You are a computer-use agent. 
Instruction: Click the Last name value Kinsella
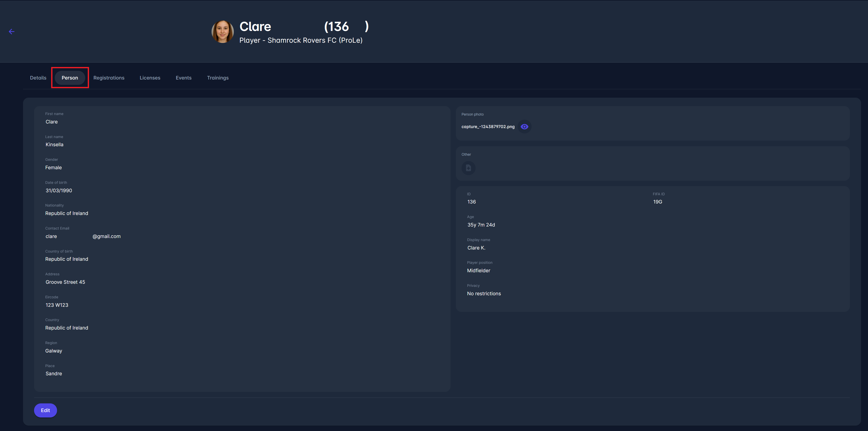click(54, 144)
